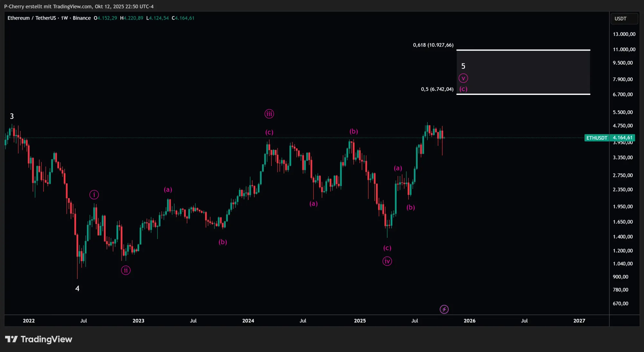Click the Ethereum / TetherUS symbol title
This screenshot has width=644, height=352.
pos(32,18)
